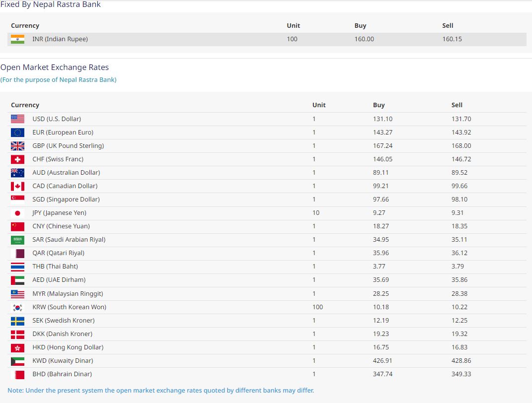This screenshot has width=532, height=403.
Task: Select 'SGD (Singapore Dollar)' currency name
Action: click(66, 200)
